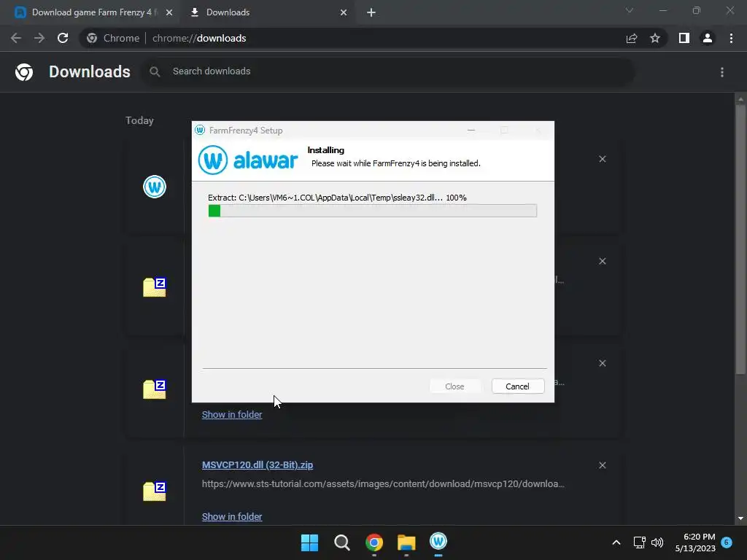Click the search magnifier in Search downloads

pos(155,71)
